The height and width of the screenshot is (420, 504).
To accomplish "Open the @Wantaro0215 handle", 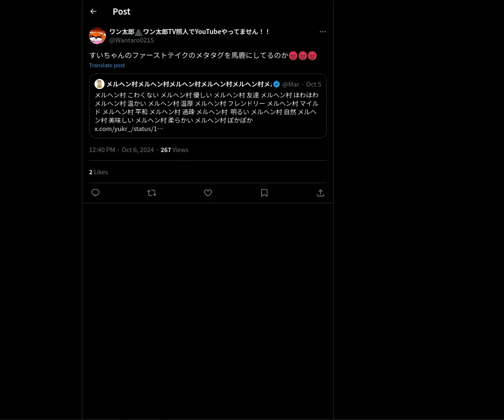I will (131, 40).
